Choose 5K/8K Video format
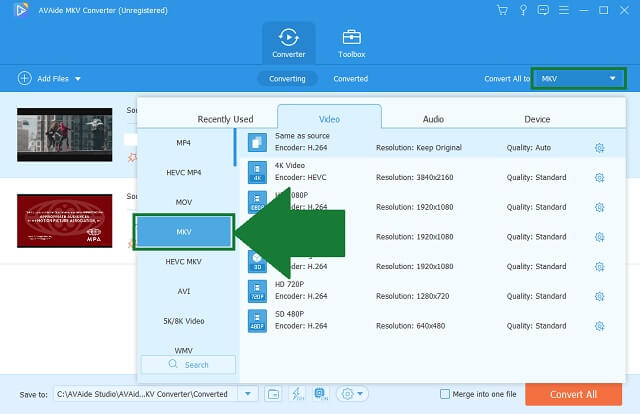Viewport: 640px width, 414px height. [x=184, y=321]
